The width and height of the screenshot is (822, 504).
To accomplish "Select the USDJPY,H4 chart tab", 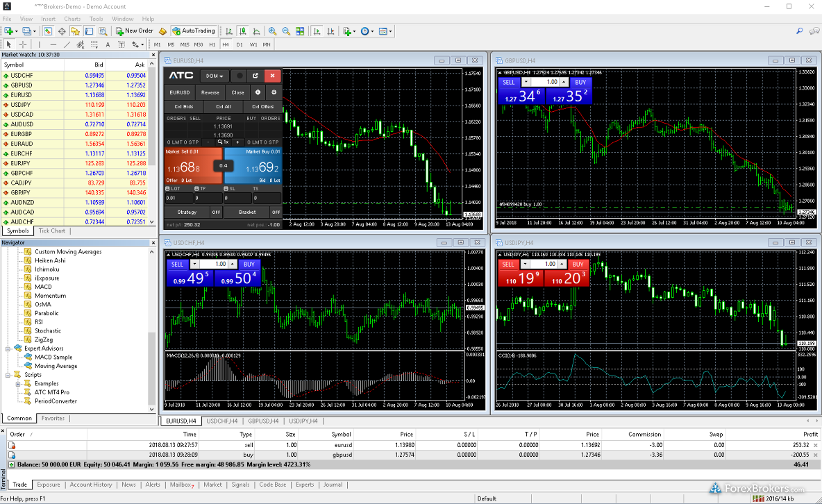I will 303,421.
